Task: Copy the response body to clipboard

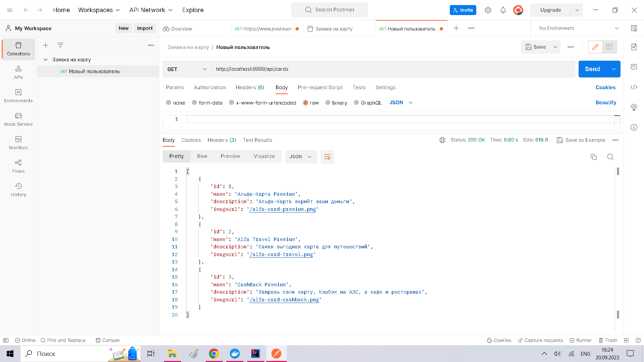Action: [594, 157]
